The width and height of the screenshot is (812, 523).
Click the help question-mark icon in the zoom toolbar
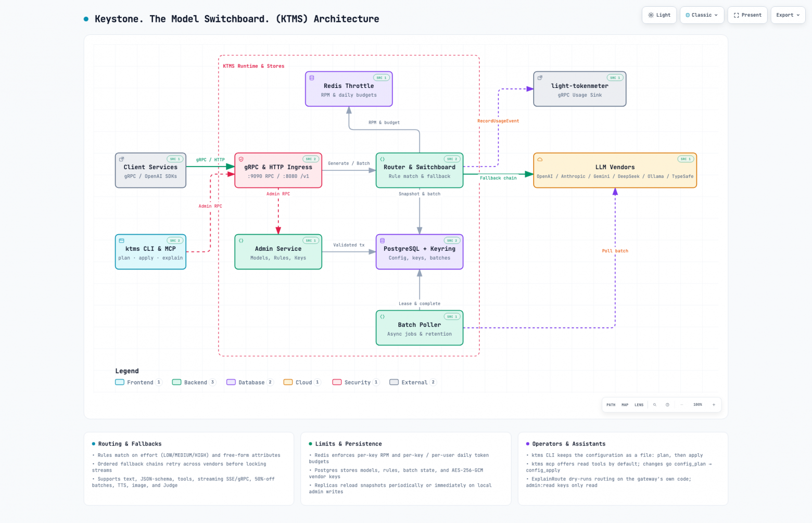[x=667, y=405]
